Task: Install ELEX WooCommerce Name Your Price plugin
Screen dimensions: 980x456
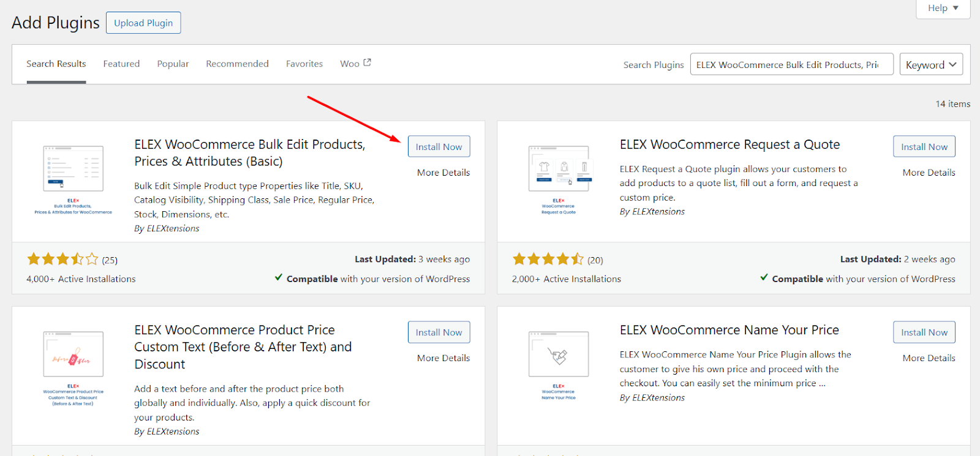Action: [x=924, y=332]
